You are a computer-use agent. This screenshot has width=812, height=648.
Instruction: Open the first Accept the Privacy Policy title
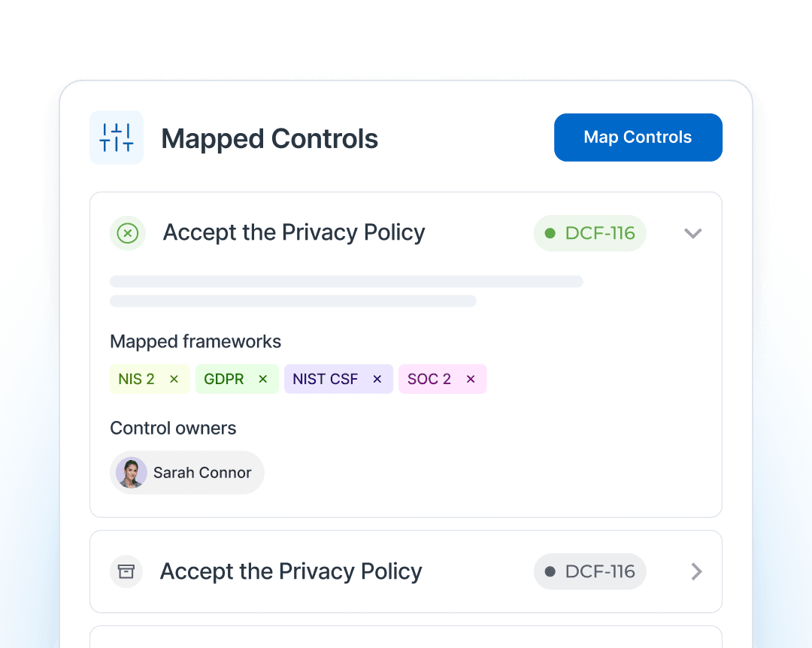tap(294, 233)
